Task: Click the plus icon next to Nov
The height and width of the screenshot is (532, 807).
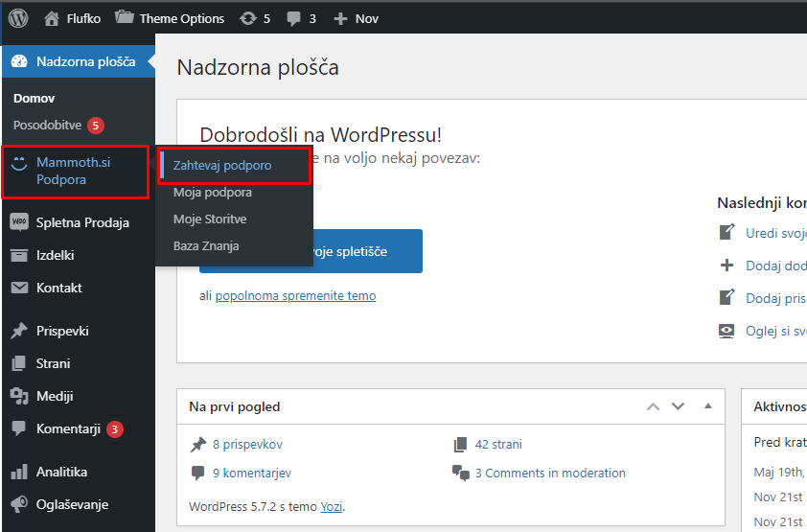Action: [x=340, y=19]
